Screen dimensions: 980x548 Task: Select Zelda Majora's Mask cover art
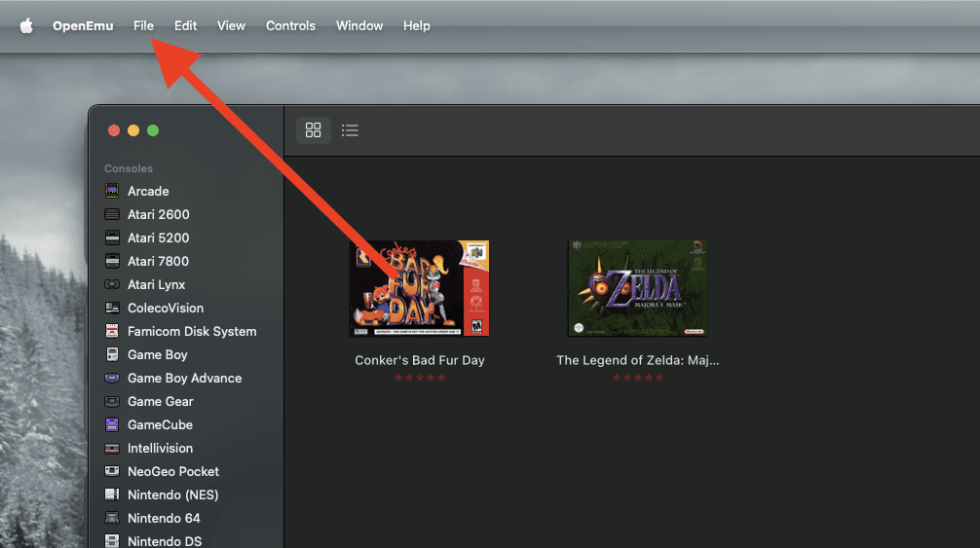click(637, 288)
